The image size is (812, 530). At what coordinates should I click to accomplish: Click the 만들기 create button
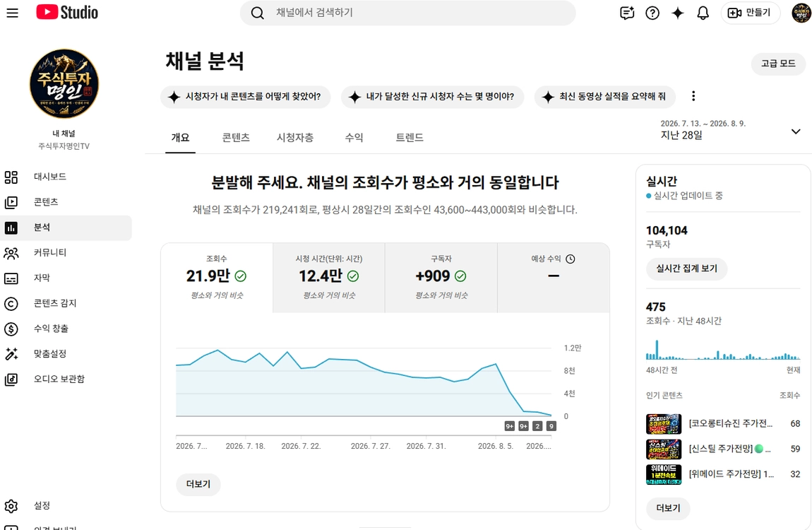pyautogui.click(x=751, y=13)
